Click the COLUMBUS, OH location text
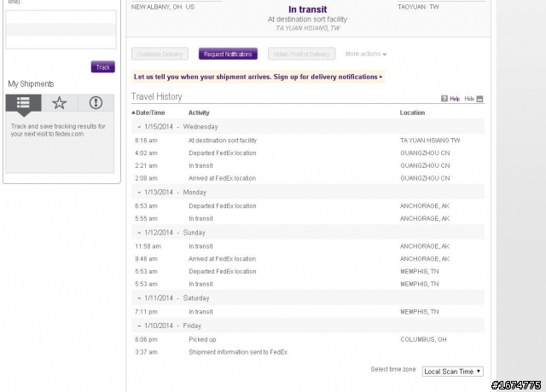 pyautogui.click(x=423, y=339)
